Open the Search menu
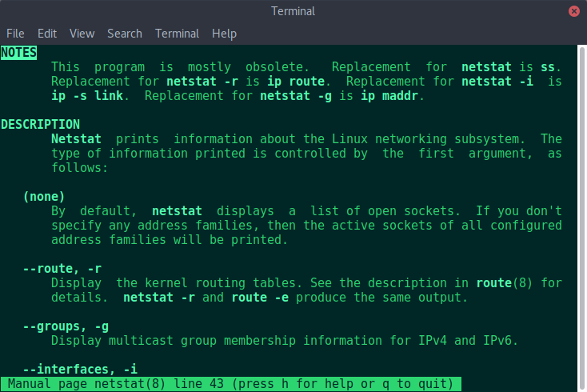Viewport: 587px width, 392px height. [125, 34]
